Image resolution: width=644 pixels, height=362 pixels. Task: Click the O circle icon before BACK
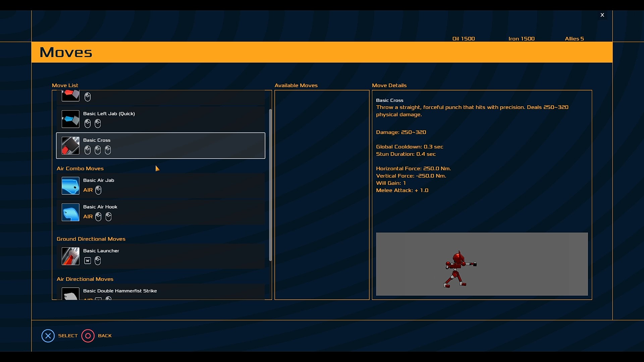click(88, 336)
